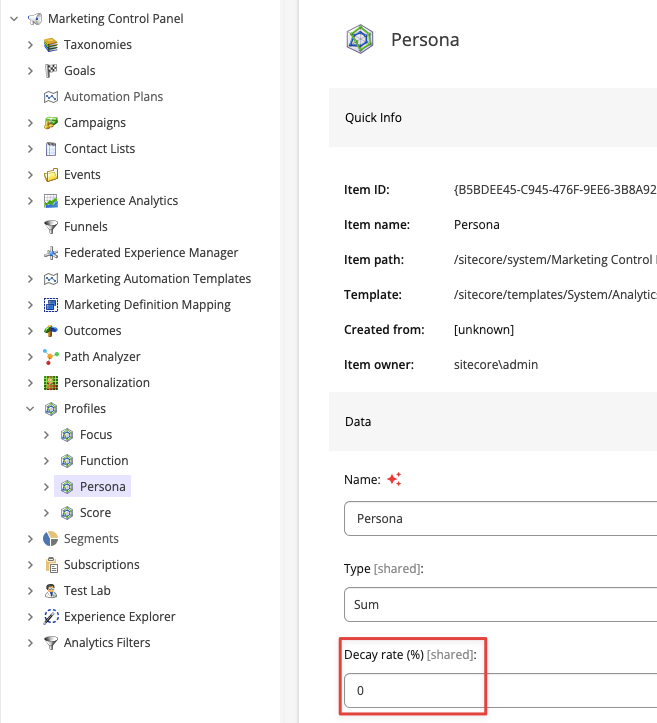Screen dimensions: 657x723
Task: Expand the Events tree node
Action: pos(30,175)
